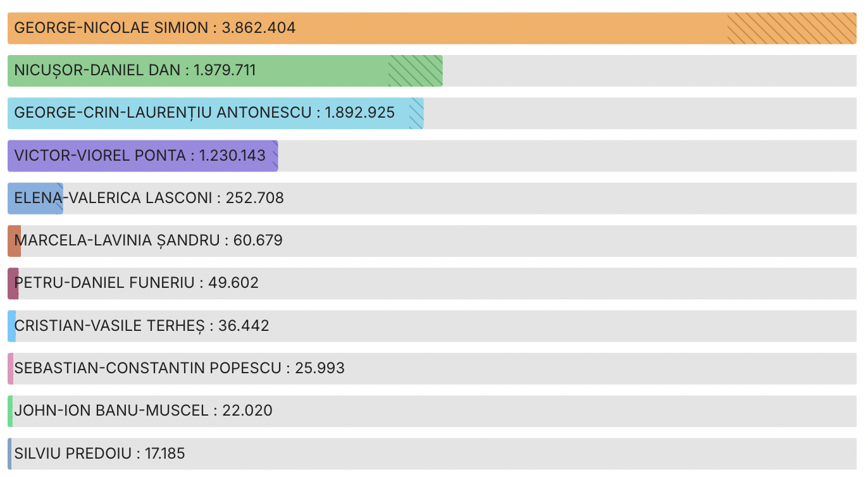Click the hatched segment of Dan's green bar
This screenshot has width=868, height=477.
coord(415,70)
